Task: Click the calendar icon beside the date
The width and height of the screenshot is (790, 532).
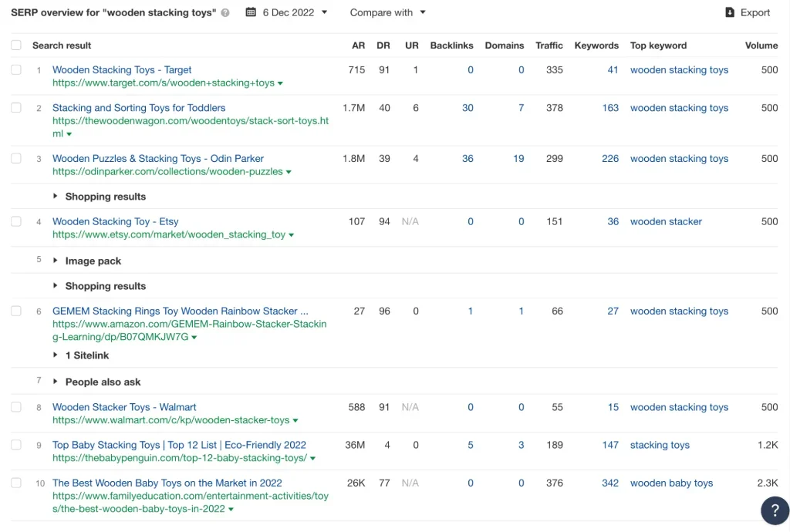Action: (x=249, y=12)
